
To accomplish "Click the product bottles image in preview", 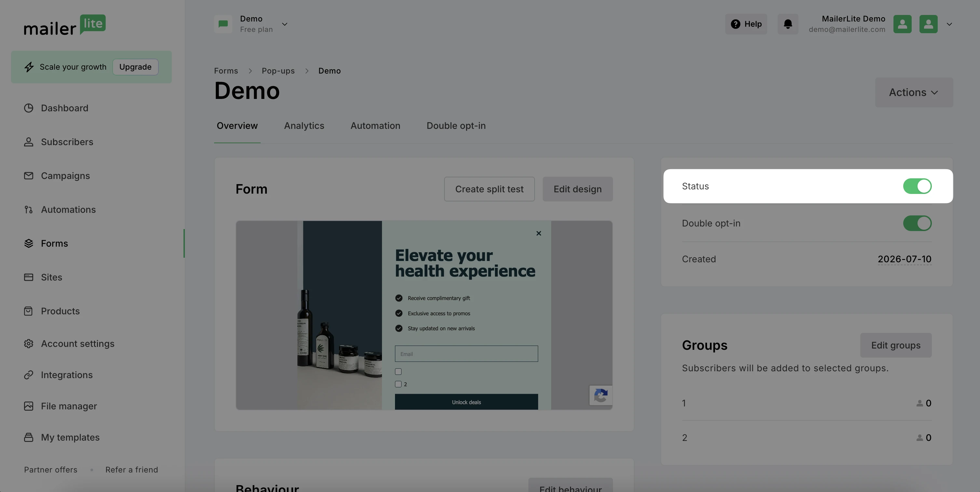I will pos(339,315).
